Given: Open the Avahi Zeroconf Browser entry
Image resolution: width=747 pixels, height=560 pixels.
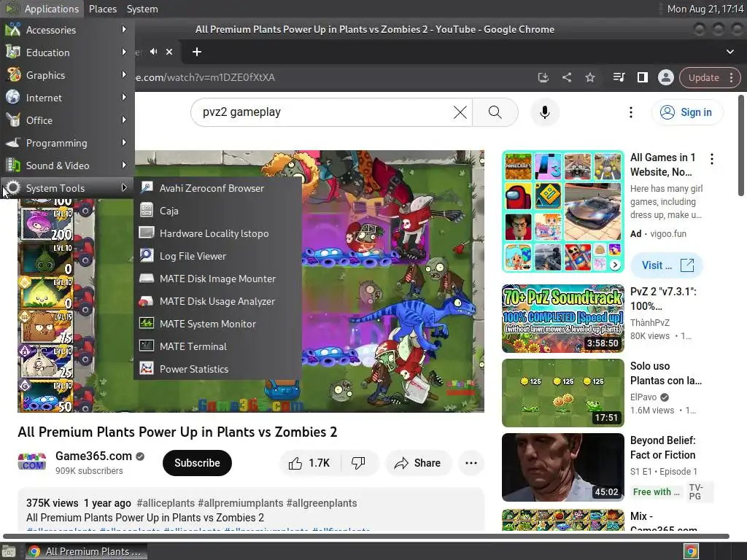Looking at the screenshot, I should [217, 188].
